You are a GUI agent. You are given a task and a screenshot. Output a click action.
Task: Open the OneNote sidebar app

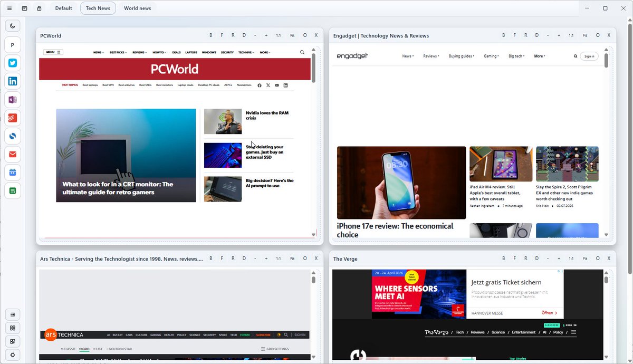(13, 100)
